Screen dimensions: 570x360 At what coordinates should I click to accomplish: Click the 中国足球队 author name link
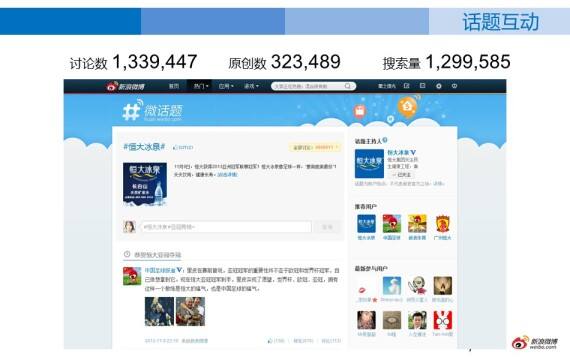coord(160,270)
